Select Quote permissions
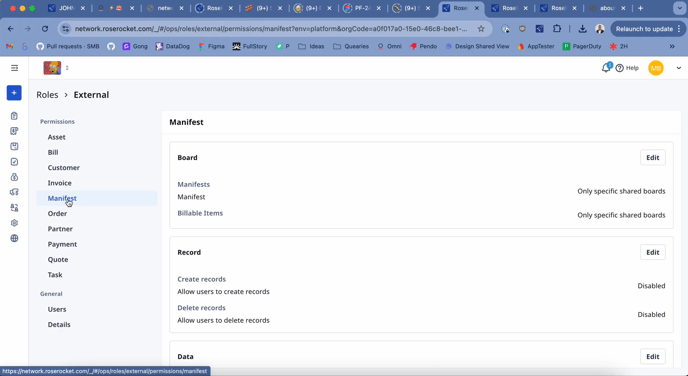The width and height of the screenshot is (688, 376). tap(58, 260)
